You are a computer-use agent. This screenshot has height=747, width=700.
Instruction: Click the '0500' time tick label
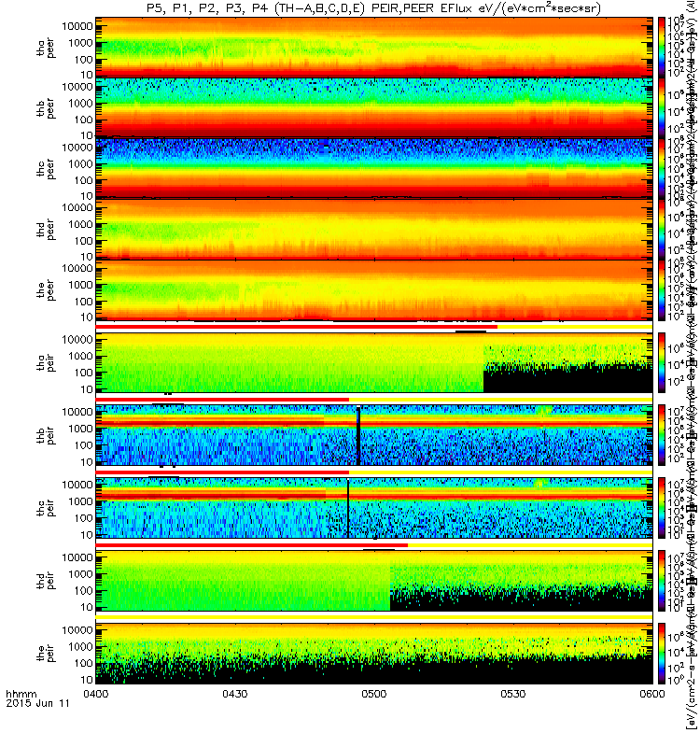374,694
